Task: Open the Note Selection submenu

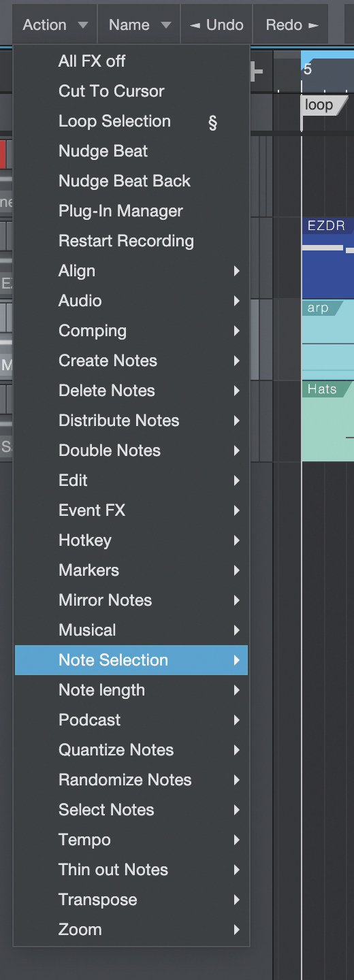Action: pos(131,660)
